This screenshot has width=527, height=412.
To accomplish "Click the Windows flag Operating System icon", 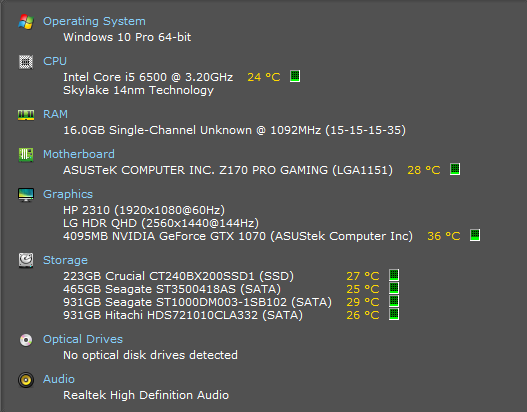I will pos(26,22).
